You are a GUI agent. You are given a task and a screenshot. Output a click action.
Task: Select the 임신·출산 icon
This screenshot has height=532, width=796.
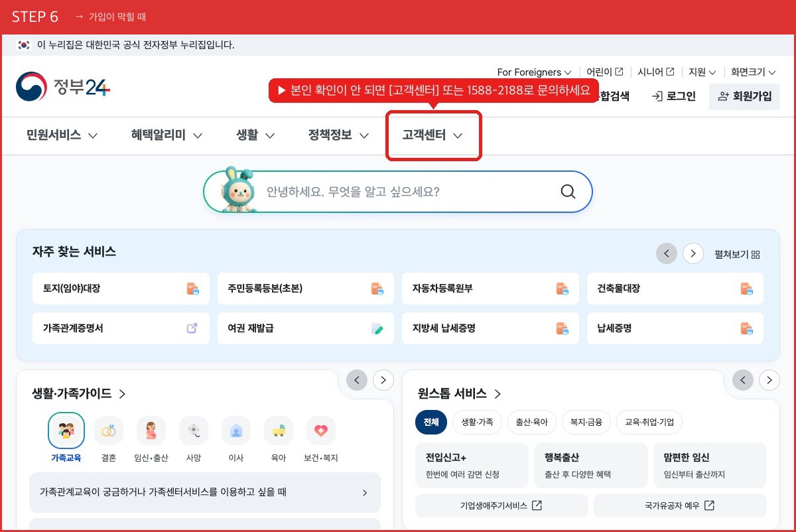click(x=151, y=431)
